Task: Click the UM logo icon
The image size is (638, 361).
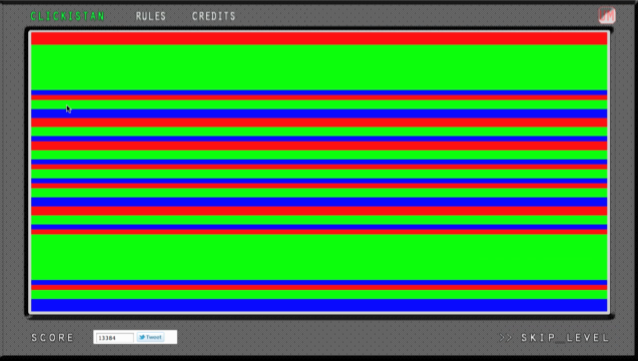Action: click(607, 15)
